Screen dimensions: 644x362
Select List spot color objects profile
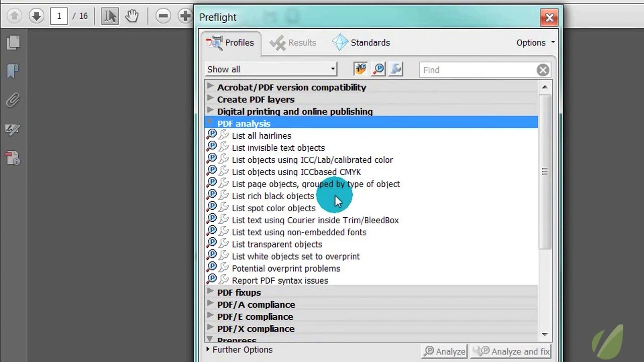[274, 208]
